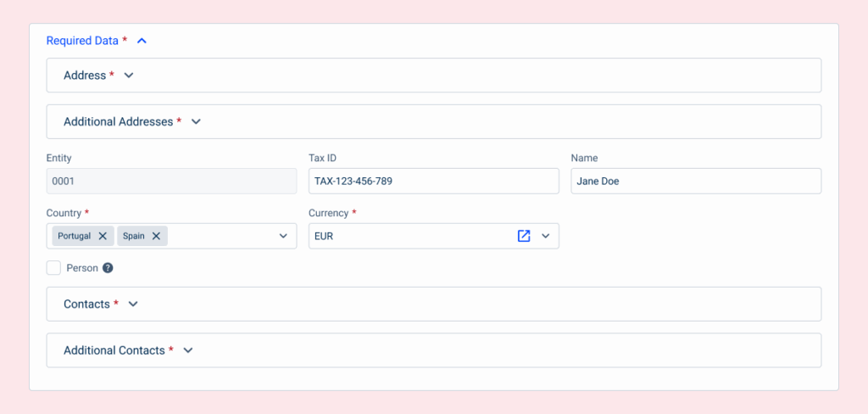The height and width of the screenshot is (414, 868).
Task: Click the Required Data heading link
Action: point(82,41)
